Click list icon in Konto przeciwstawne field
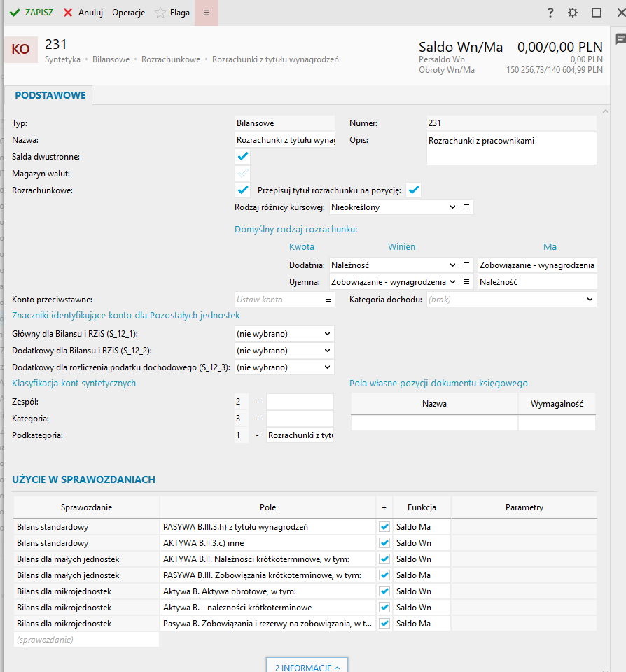Image resolution: width=626 pixels, height=672 pixels. 328,300
